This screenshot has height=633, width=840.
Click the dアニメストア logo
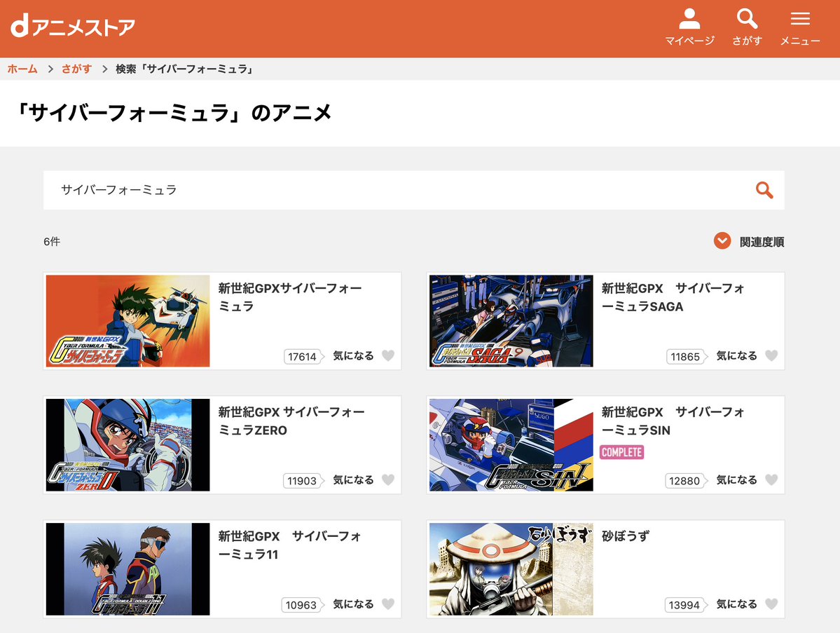[x=73, y=26]
